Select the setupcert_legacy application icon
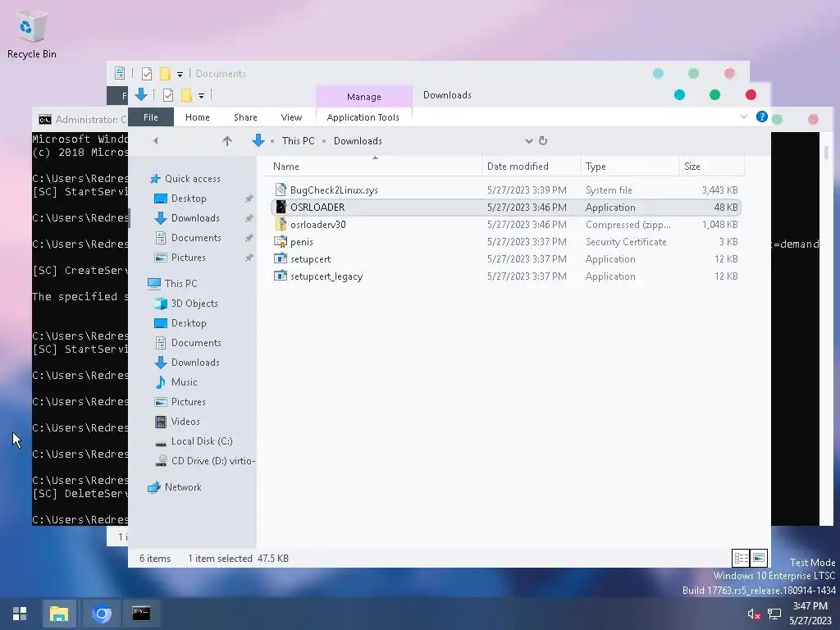This screenshot has width=840, height=630. point(281,276)
